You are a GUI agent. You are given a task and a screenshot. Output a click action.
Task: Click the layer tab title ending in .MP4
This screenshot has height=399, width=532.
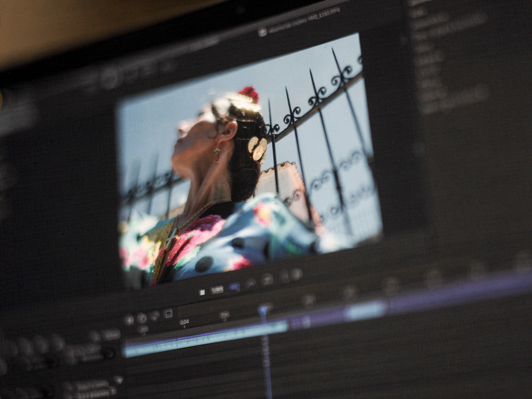pyautogui.click(x=303, y=21)
